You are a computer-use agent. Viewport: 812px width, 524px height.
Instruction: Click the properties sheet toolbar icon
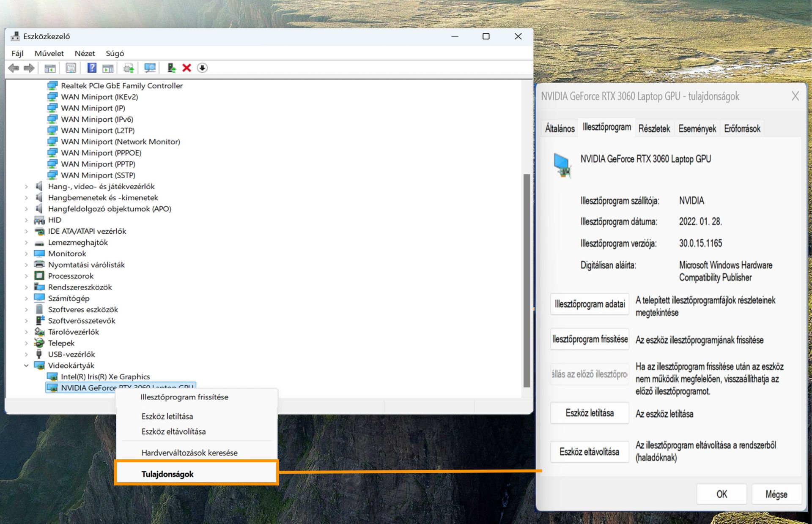coord(71,68)
